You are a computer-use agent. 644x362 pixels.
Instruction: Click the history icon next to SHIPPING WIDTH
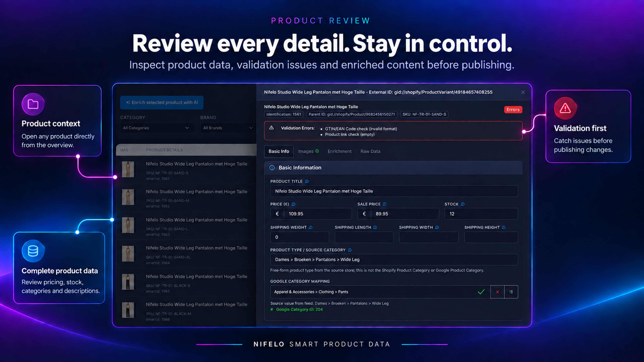(x=437, y=227)
